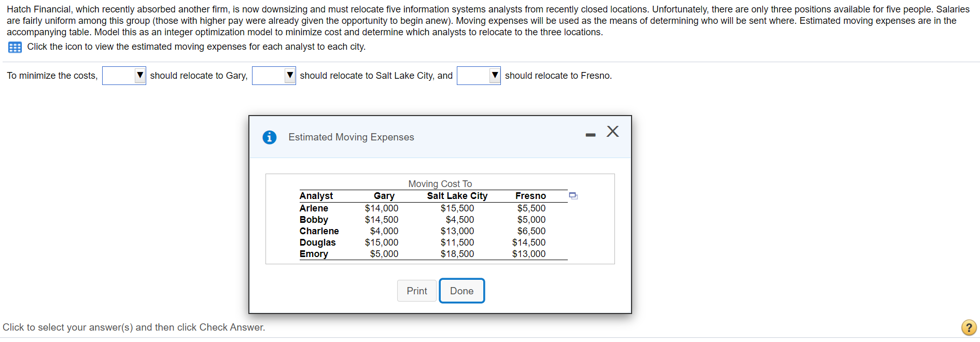Select the Gary column header
980x342 pixels.
point(384,196)
